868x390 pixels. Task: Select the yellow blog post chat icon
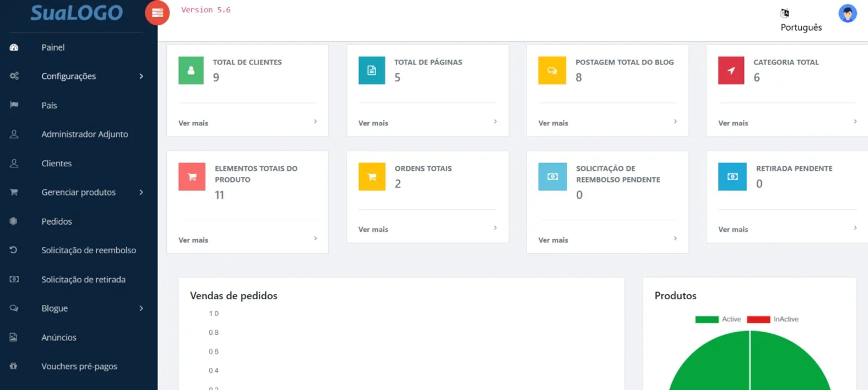point(552,71)
